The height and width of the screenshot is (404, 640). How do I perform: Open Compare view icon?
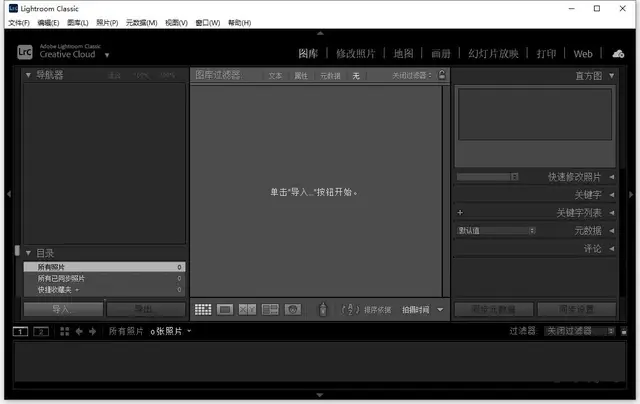(247, 310)
